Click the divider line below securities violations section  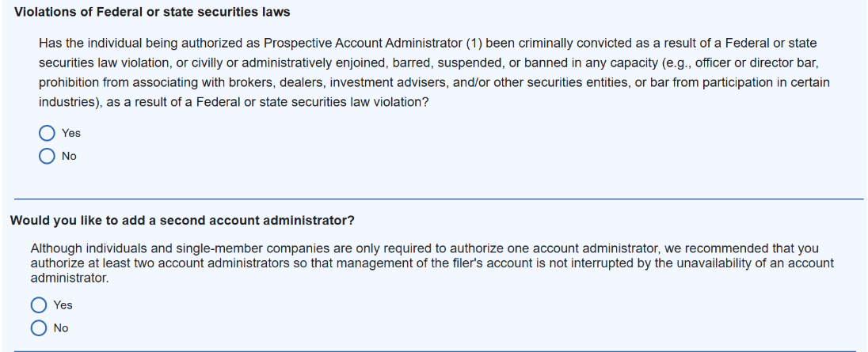tap(436, 199)
